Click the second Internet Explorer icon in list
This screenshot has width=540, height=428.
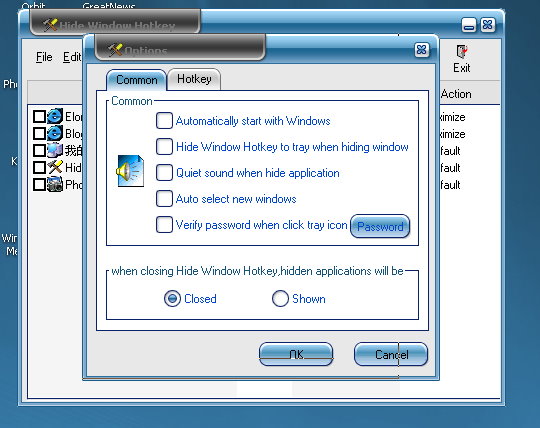[x=55, y=133]
